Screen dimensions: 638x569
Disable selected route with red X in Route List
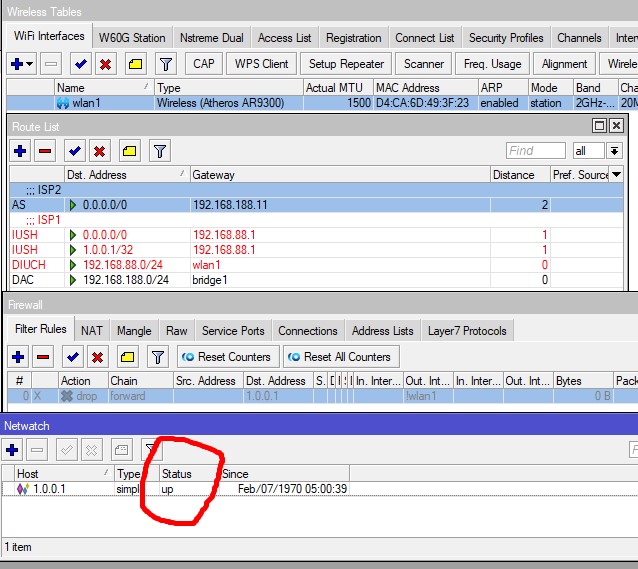tap(100, 151)
